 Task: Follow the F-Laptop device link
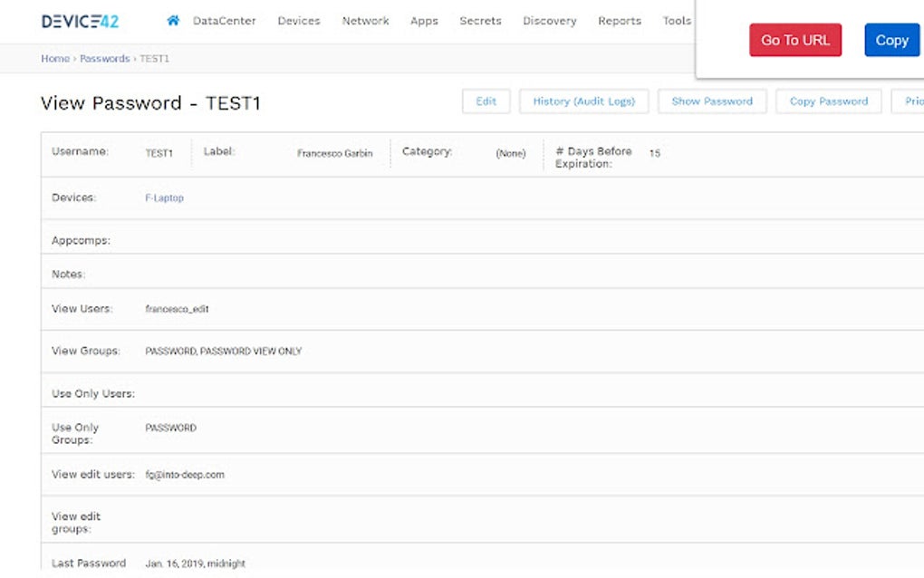tap(165, 197)
